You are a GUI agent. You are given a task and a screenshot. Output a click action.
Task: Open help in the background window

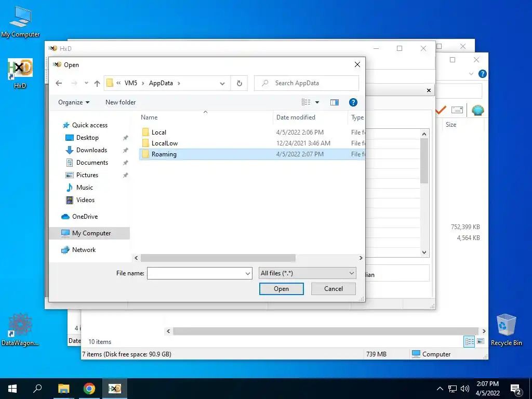482,74
